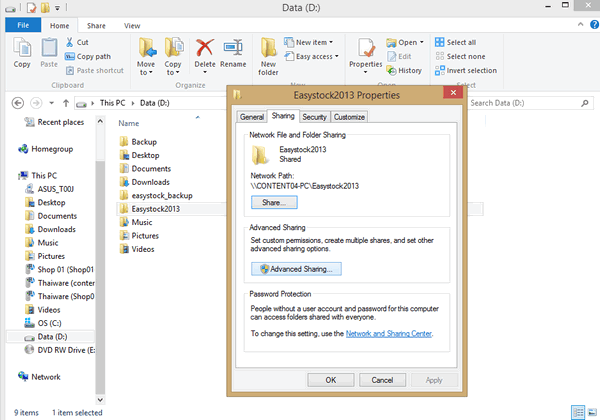Open the Customize tab in Properties
Screen dimensions: 600x420
click(349, 117)
